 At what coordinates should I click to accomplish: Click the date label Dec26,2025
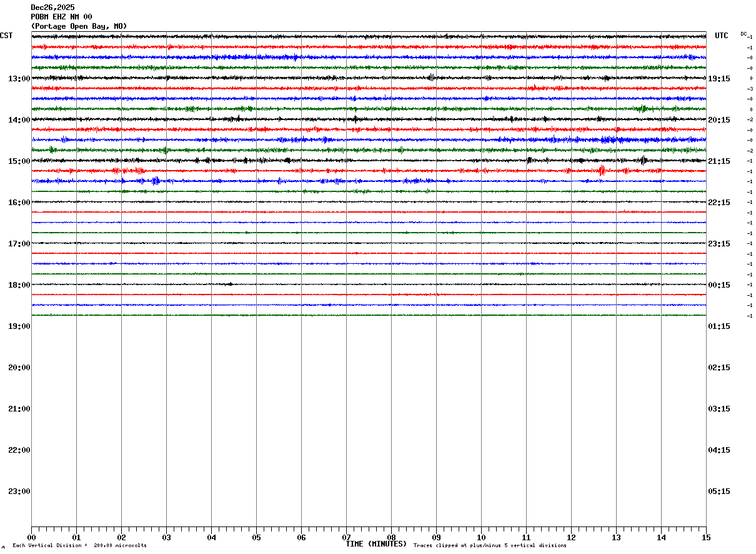52,8
